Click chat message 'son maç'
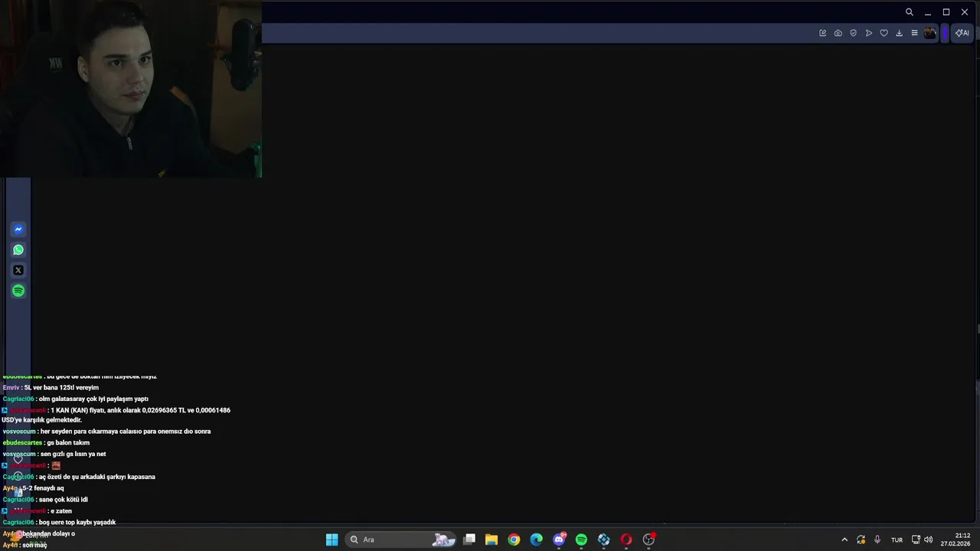Image resolution: width=980 pixels, height=551 pixels. (x=34, y=546)
